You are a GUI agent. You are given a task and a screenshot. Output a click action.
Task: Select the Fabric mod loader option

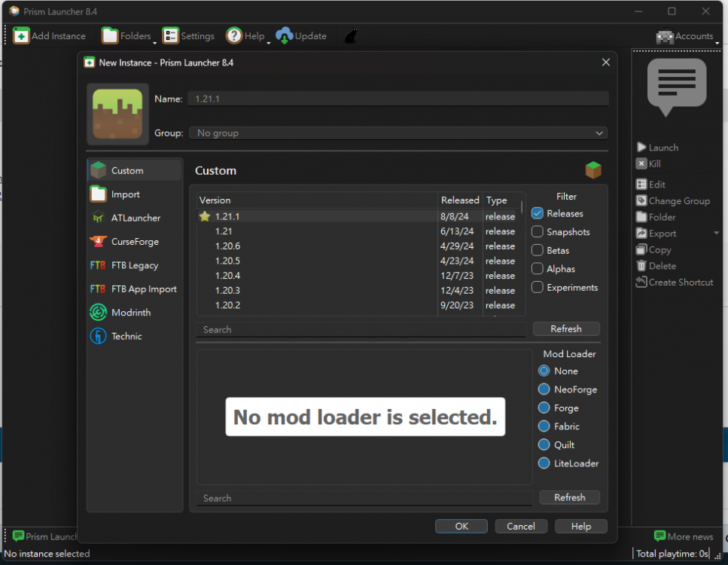pyautogui.click(x=544, y=426)
